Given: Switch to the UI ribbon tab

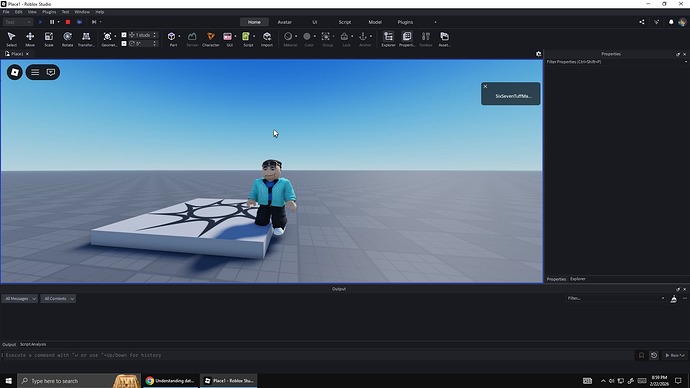Looking at the screenshot, I should pos(315,22).
